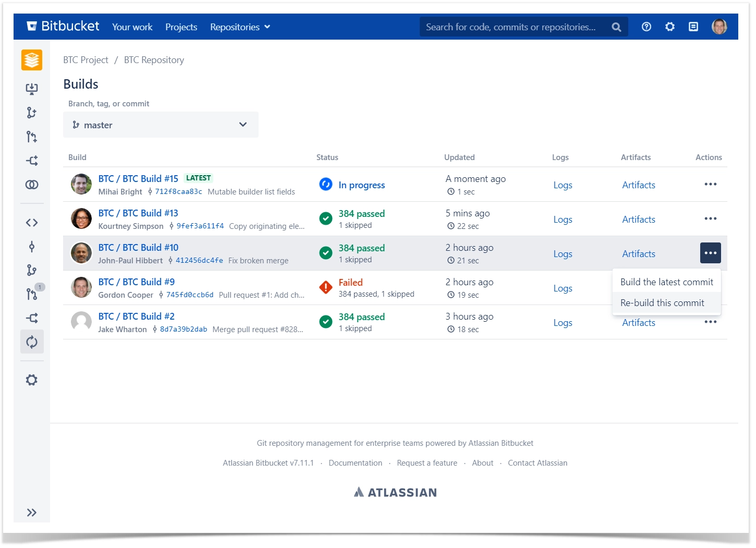Open Logs for Build #13
Screen dimensions: 756x548
(x=563, y=220)
